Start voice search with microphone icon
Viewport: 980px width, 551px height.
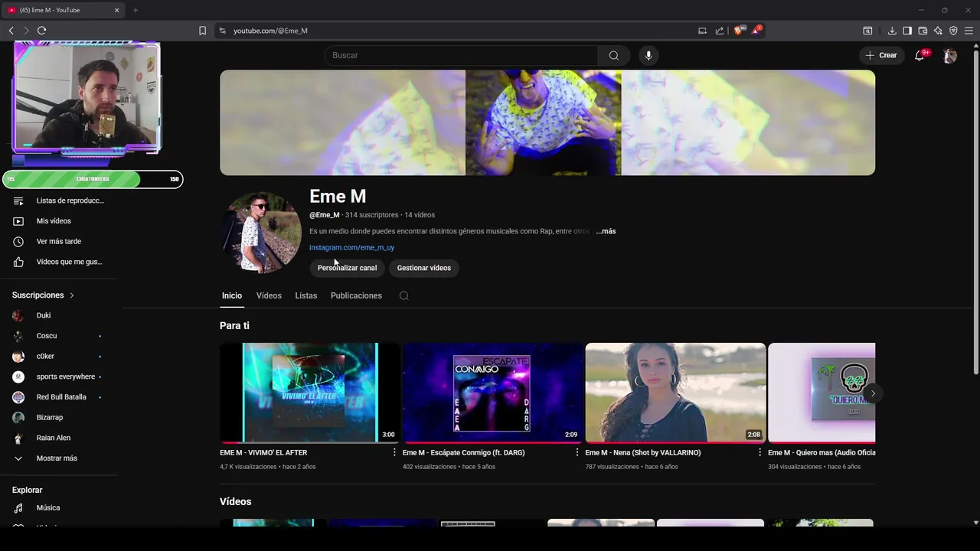click(x=648, y=55)
